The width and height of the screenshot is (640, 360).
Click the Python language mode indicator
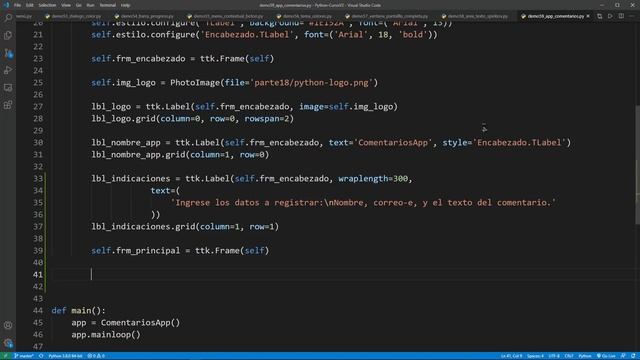pyautogui.click(x=584, y=356)
